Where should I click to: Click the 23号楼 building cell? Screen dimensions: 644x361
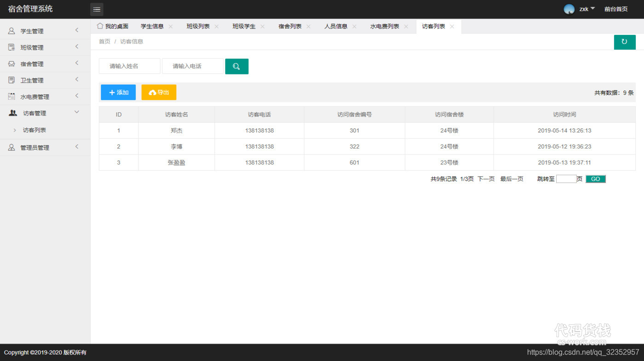click(449, 163)
